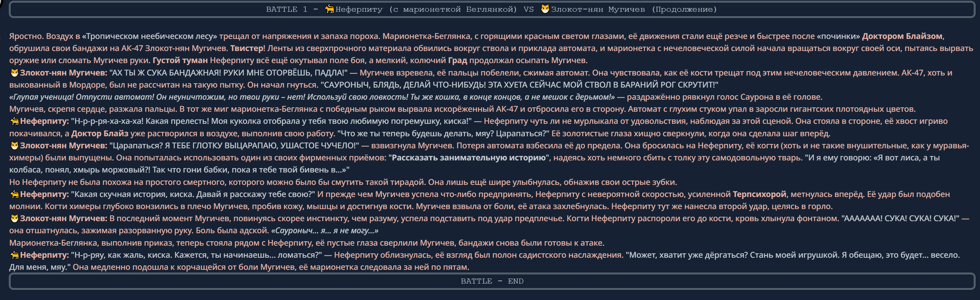This screenshot has width=980, height=300.
Task: Click the bold word 'Твистер'
Action: point(247,48)
